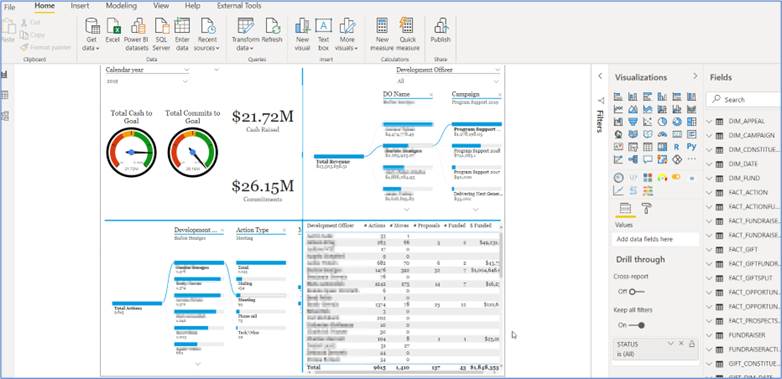Click the SQL Server icon
The image size is (782, 379).
(x=162, y=25)
